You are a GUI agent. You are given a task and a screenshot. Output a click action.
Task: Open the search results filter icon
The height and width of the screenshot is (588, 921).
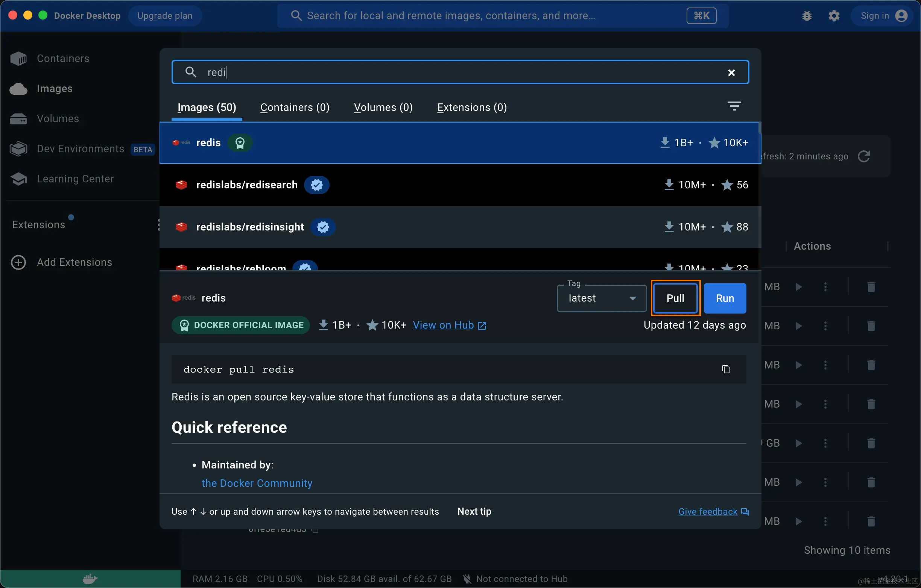(734, 106)
